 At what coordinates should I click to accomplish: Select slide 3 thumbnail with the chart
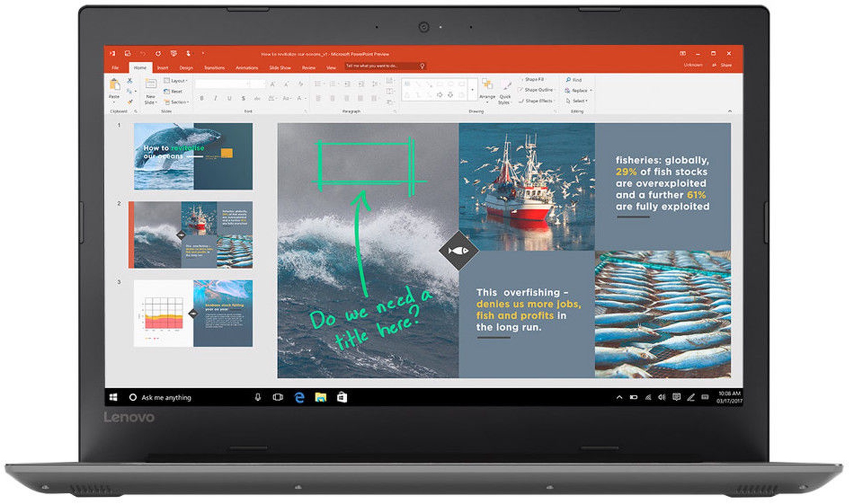coord(193,313)
